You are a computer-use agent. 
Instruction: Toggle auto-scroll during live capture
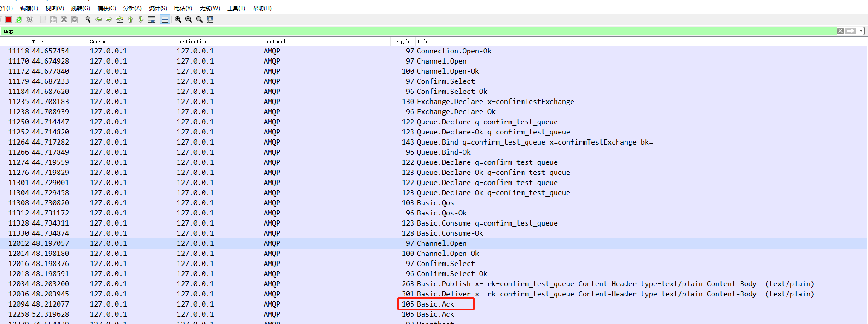[x=151, y=19]
